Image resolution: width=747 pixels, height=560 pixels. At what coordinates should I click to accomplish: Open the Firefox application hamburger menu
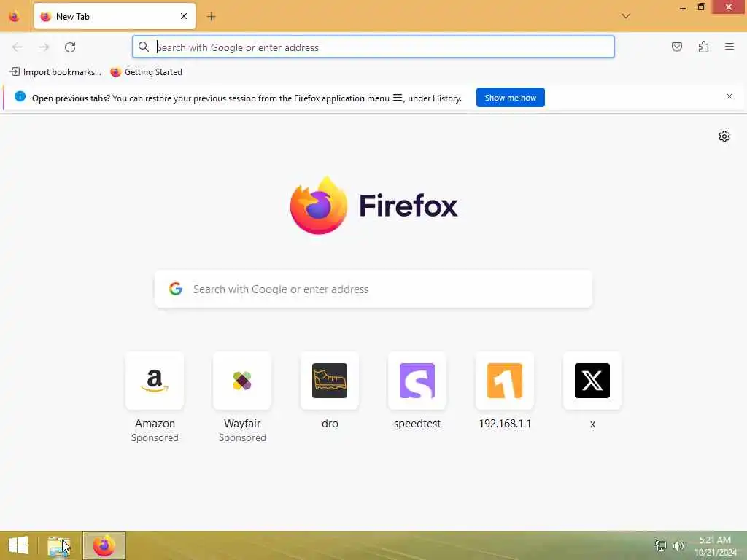click(729, 47)
